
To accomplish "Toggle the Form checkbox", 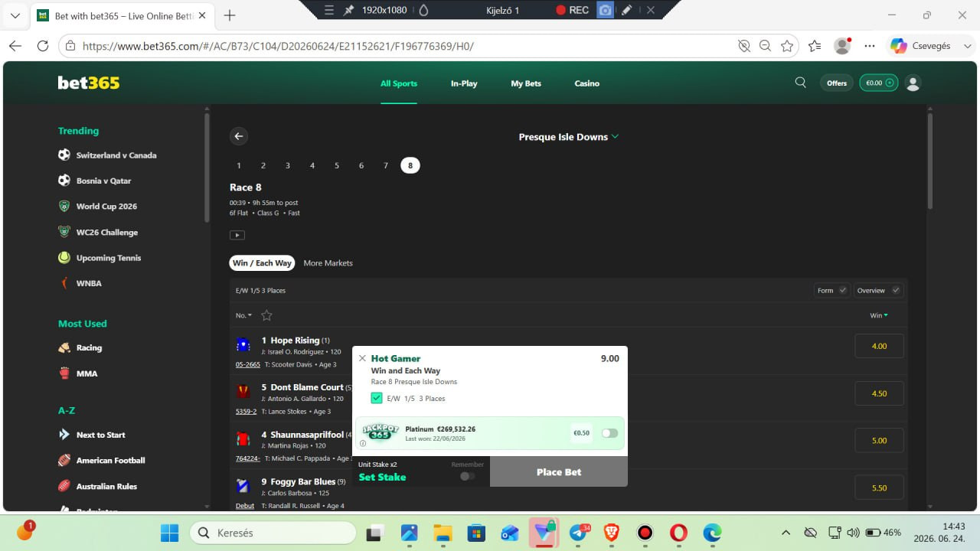I will pyautogui.click(x=843, y=290).
